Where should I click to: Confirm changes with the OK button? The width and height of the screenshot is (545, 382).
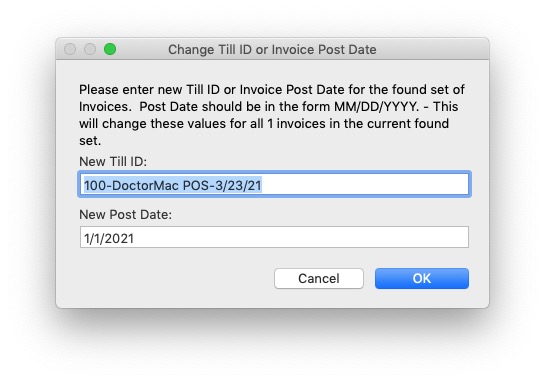(422, 278)
